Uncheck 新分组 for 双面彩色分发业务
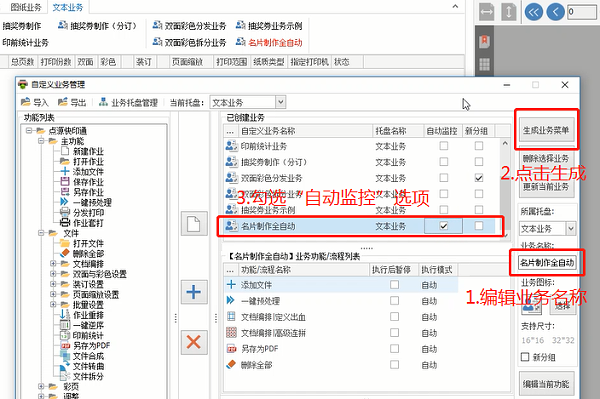This screenshot has height=399, width=600. (x=479, y=178)
